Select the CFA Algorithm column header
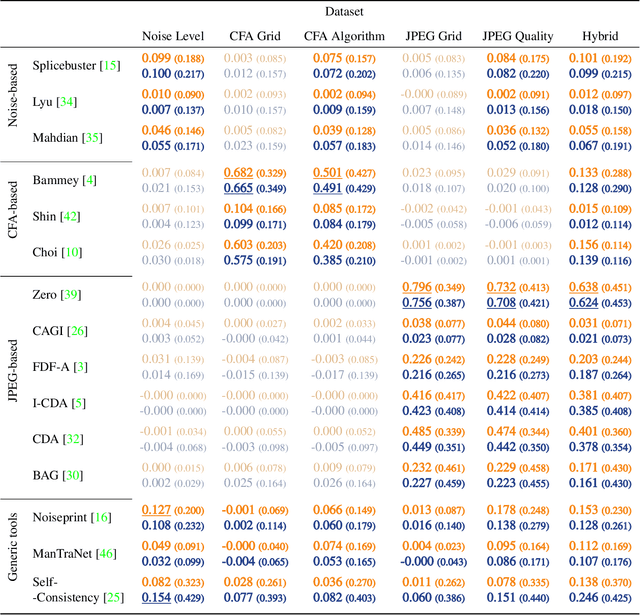The image size is (640, 615). click(344, 36)
